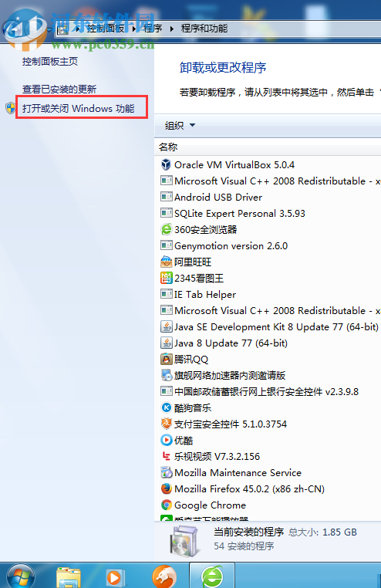Click the Android USB Driver icon
The image size is (381, 588).
click(166, 197)
